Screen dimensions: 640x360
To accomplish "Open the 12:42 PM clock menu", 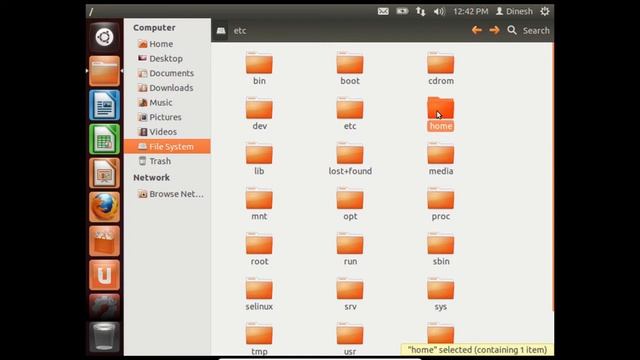I will pyautogui.click(x=471, y=11).
